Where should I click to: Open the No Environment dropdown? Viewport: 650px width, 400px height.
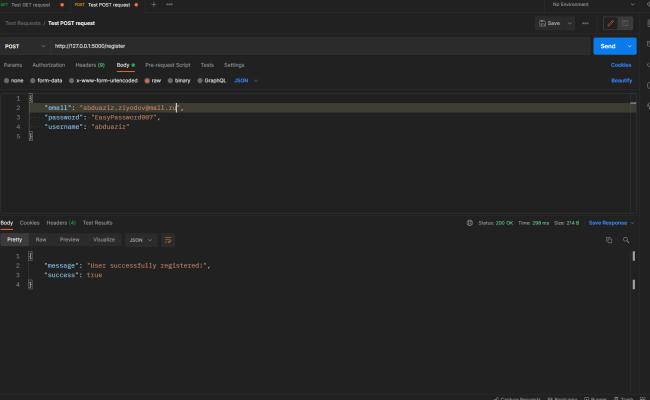593,5
